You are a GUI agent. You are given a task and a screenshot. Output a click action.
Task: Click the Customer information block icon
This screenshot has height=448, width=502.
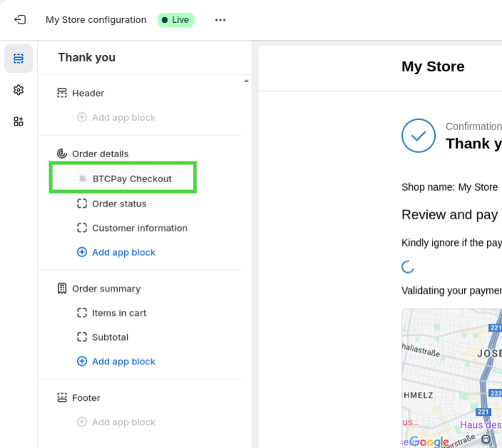pyautogui.click(x=82, y=228)
